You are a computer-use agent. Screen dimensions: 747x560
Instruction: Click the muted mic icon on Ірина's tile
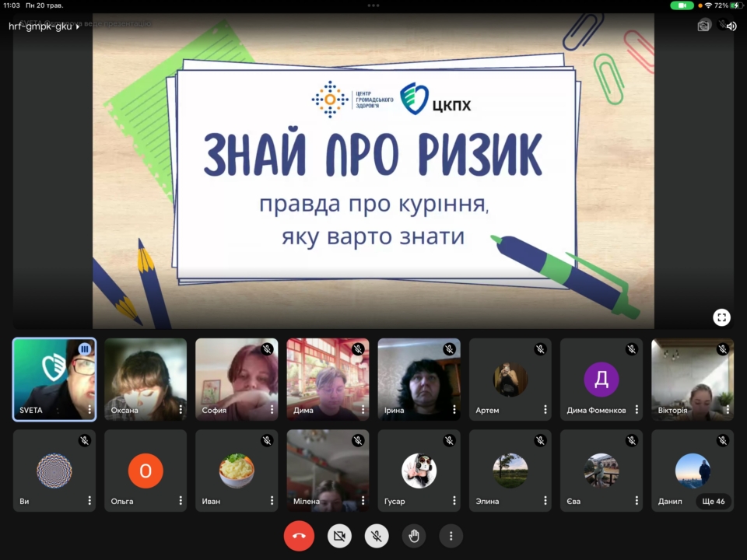449,349
